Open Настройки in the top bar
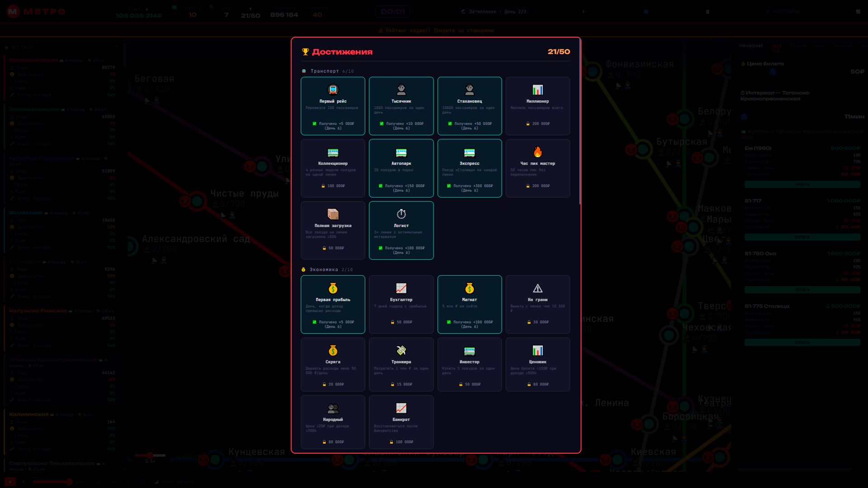This screenshot has height=488, width=868. [x=783, y=11]
